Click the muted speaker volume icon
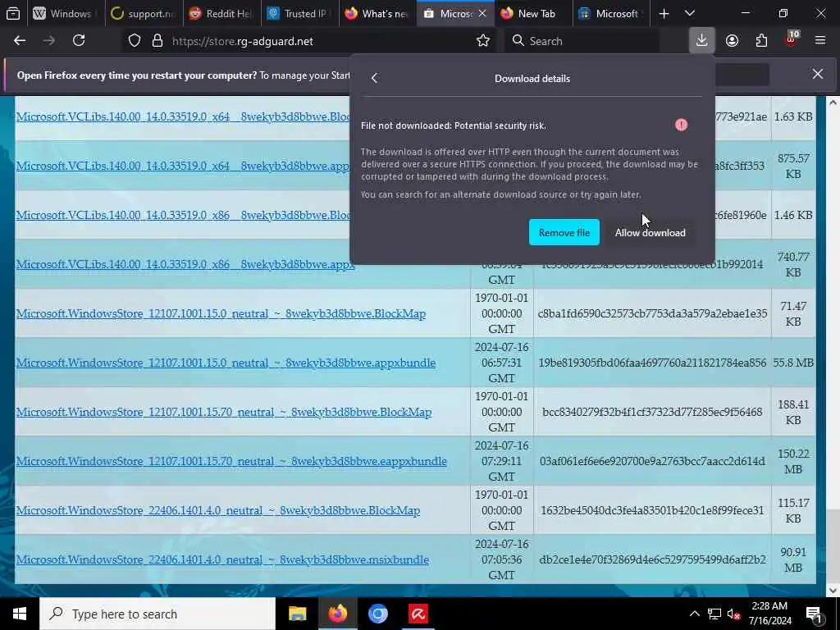 pyautogui.click(x=733, y=614)
